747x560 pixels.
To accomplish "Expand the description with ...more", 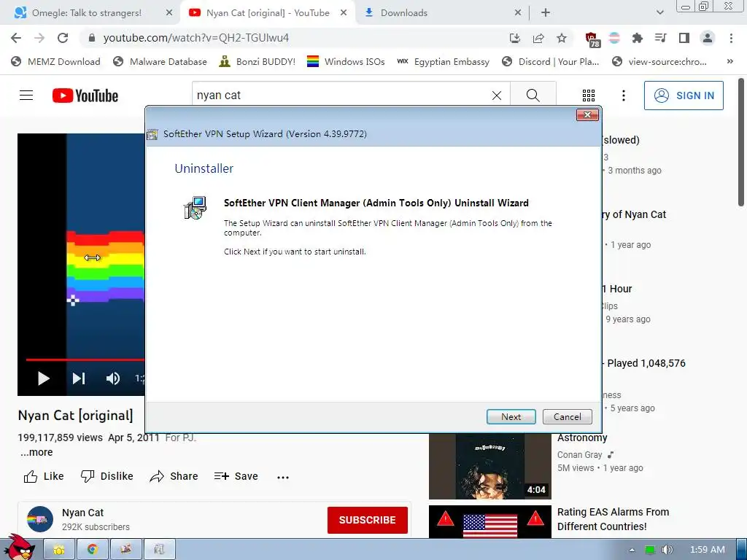I will click(x=36, y=452).
